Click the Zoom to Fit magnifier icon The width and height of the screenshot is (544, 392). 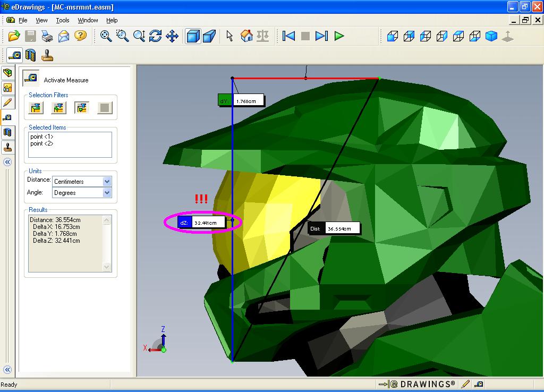[106, 36]
